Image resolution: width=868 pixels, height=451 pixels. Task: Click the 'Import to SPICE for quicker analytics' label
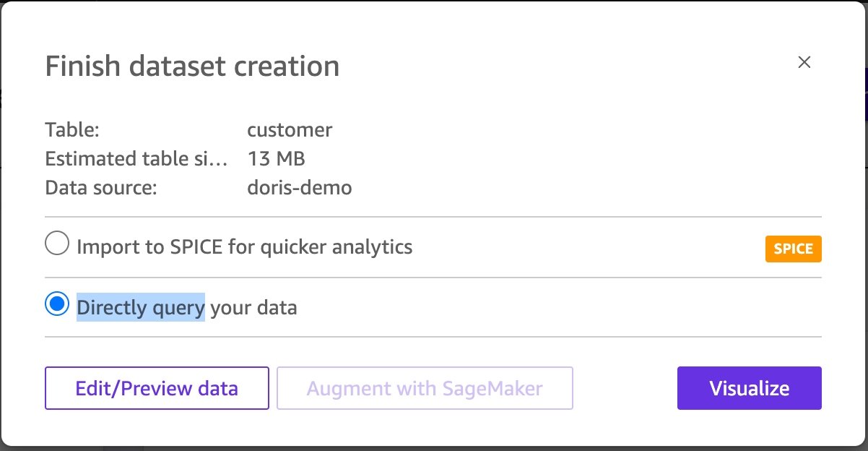(244, 247)
